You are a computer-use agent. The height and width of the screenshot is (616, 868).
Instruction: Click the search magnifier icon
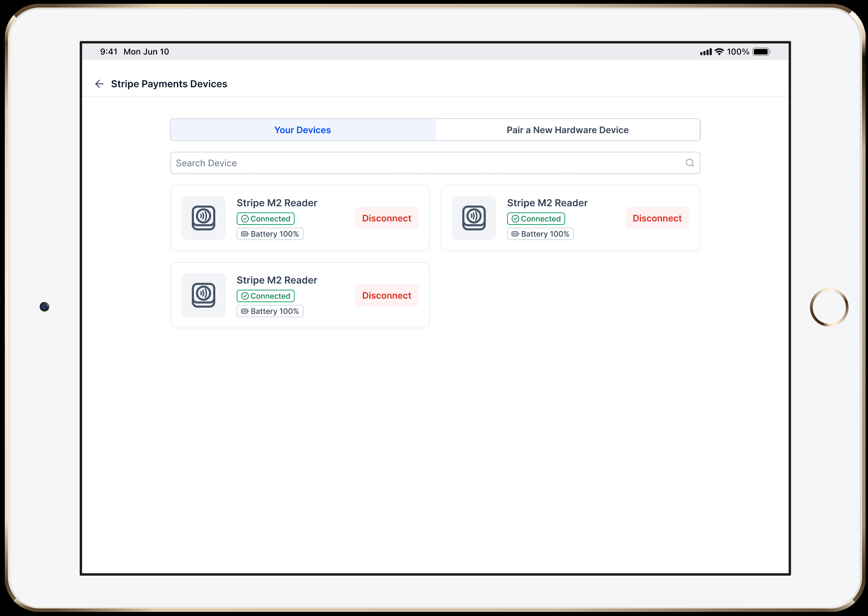(690, 163)
